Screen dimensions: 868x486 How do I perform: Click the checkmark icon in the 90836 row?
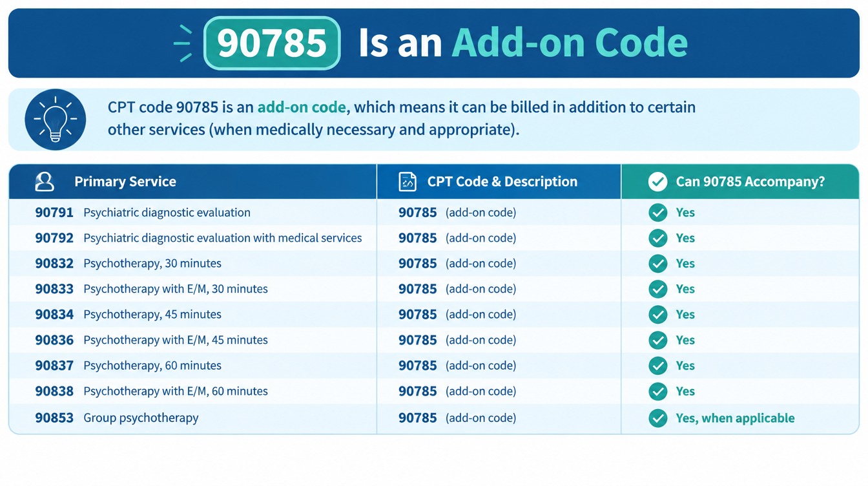(657, 340)
